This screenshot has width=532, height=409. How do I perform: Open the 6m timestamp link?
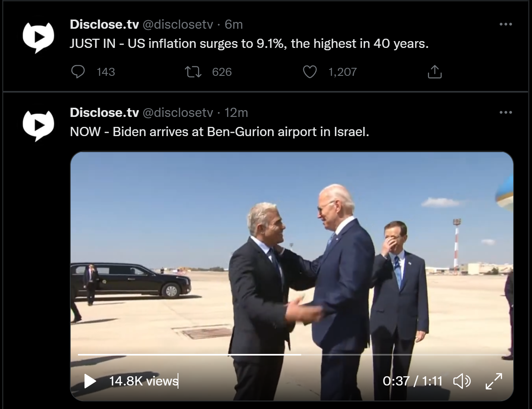click(x=233, y=24)
